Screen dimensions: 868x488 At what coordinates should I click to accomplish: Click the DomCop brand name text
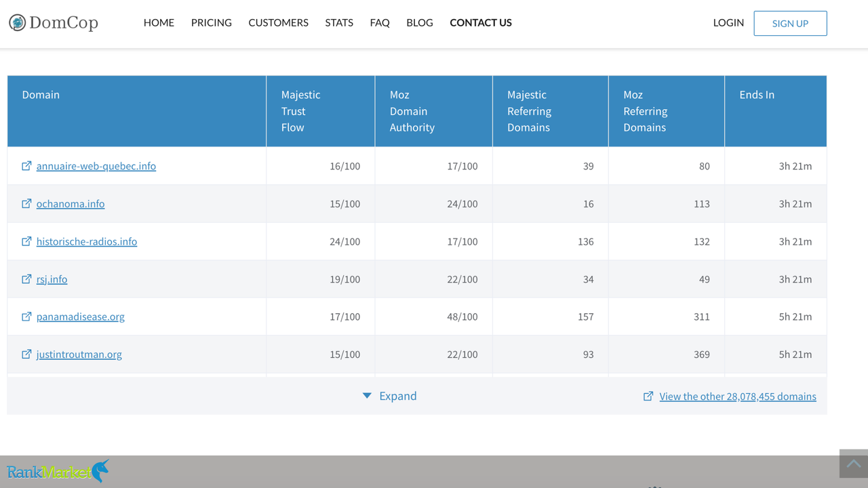pos(64,22)
